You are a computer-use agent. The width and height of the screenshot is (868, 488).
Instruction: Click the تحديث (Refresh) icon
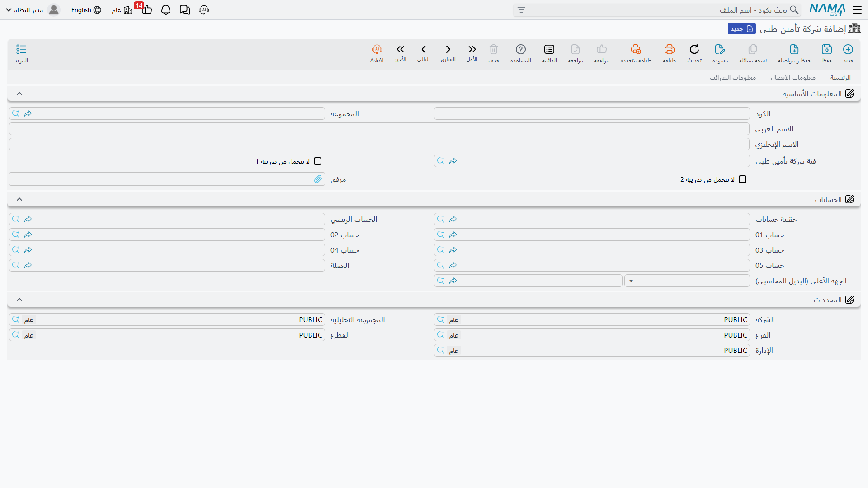[694, 49]
